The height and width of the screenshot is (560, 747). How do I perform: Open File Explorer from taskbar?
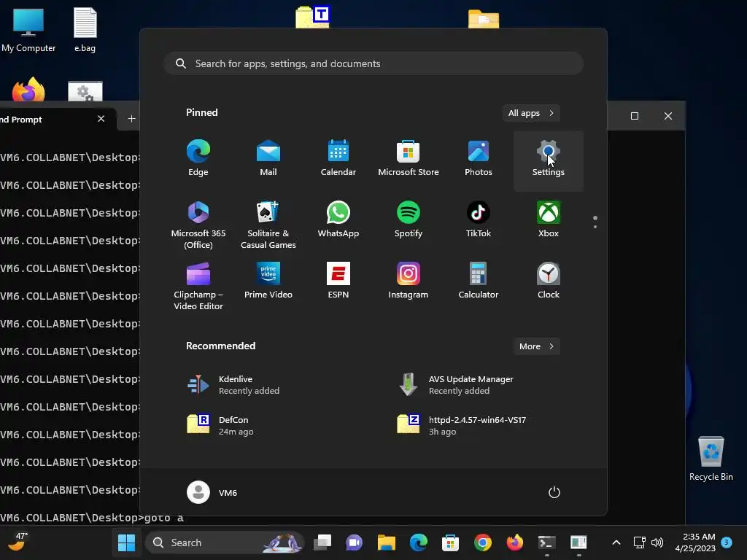387,542
